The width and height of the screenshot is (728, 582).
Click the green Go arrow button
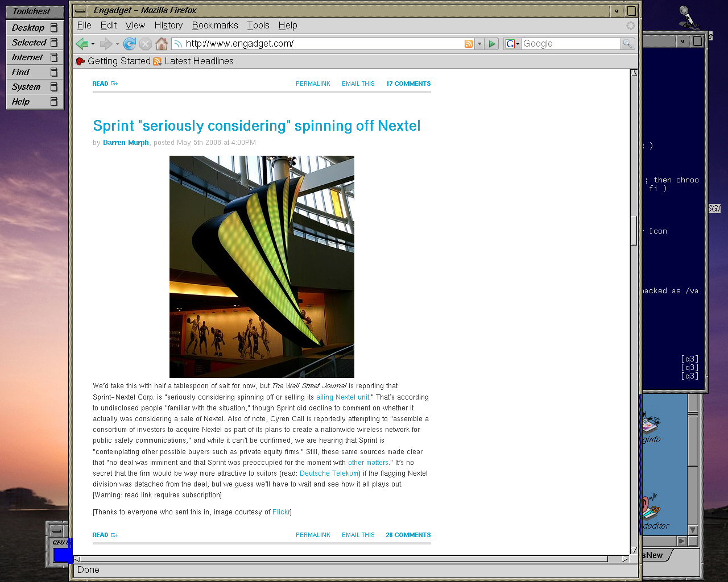493,44
